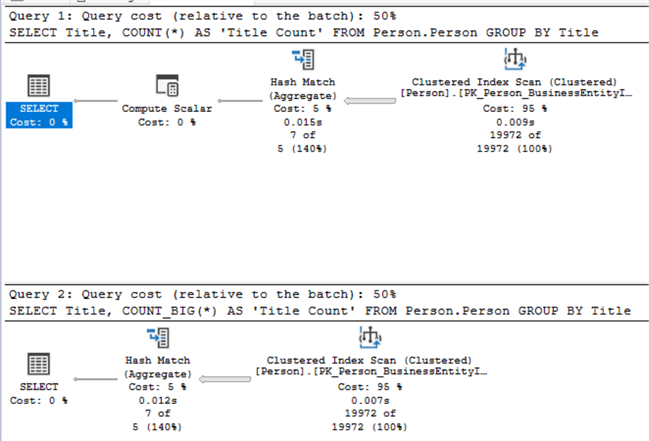649x441 pixels.
Task: Click the Hash Match icon in Query 2
Action: click(158, 337)
